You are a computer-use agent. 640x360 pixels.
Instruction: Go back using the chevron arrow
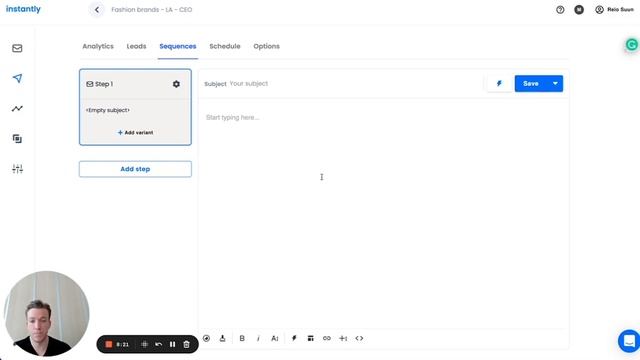pyautogui.click(x=97, y=10)
